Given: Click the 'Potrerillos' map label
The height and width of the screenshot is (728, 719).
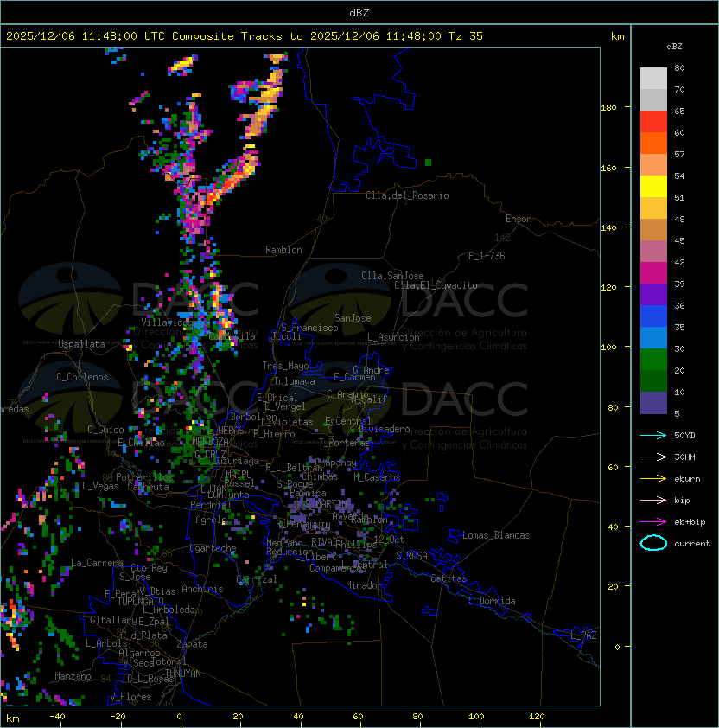Looking at the screenshot, I should 144,477.
